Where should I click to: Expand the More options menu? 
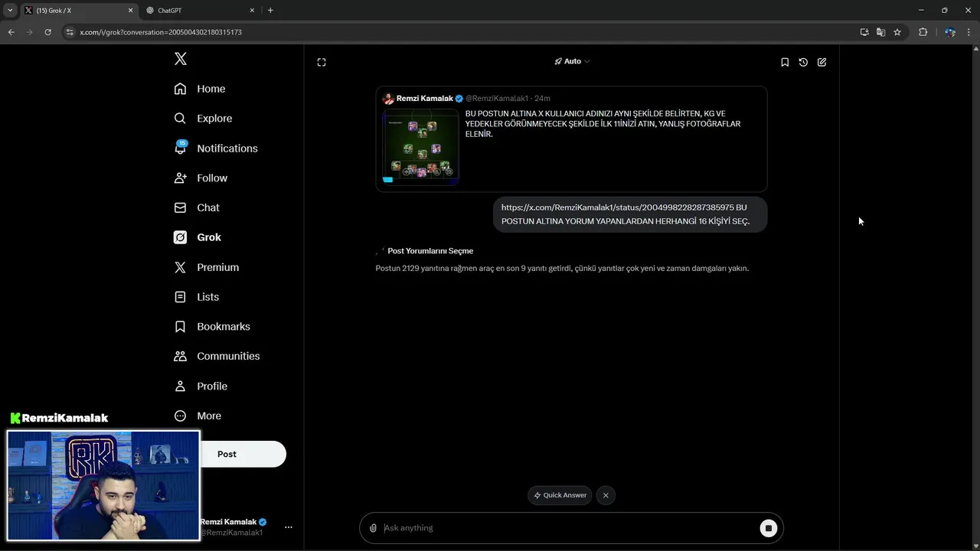click(198, 416)
